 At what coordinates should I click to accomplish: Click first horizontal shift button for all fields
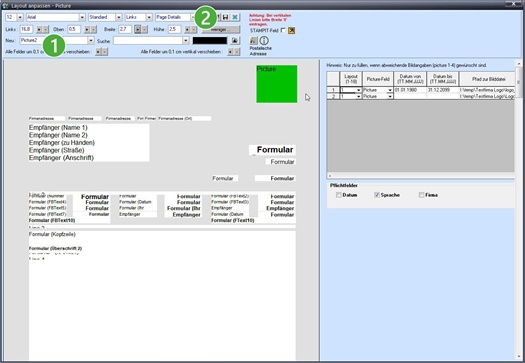(98, 52)
